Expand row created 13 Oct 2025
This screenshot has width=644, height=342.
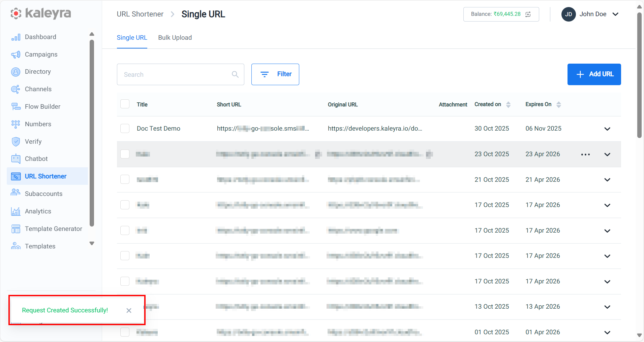[607, 307]
